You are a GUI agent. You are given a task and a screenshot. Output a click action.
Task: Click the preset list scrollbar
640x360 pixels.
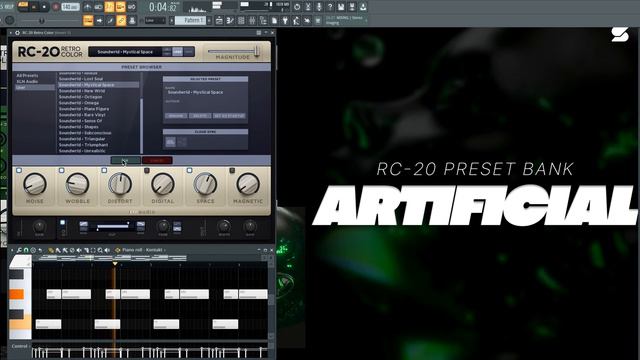[x=141, y=125]
